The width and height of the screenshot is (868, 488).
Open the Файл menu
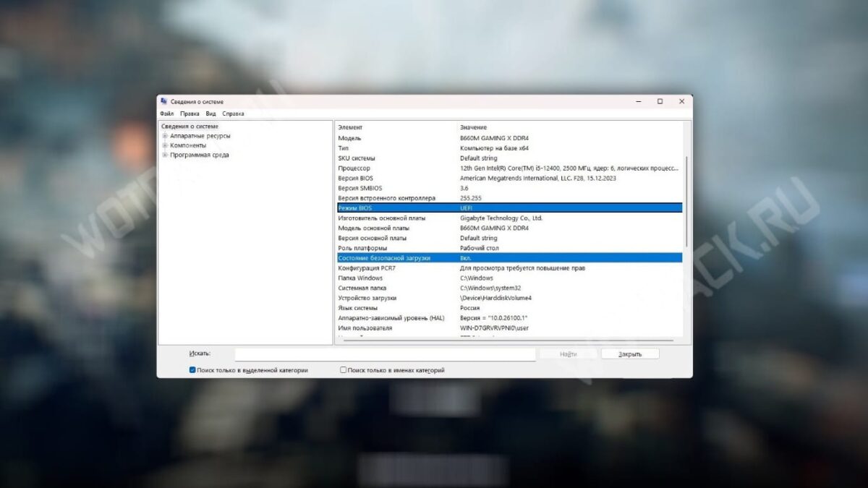(x=167, y=114)
